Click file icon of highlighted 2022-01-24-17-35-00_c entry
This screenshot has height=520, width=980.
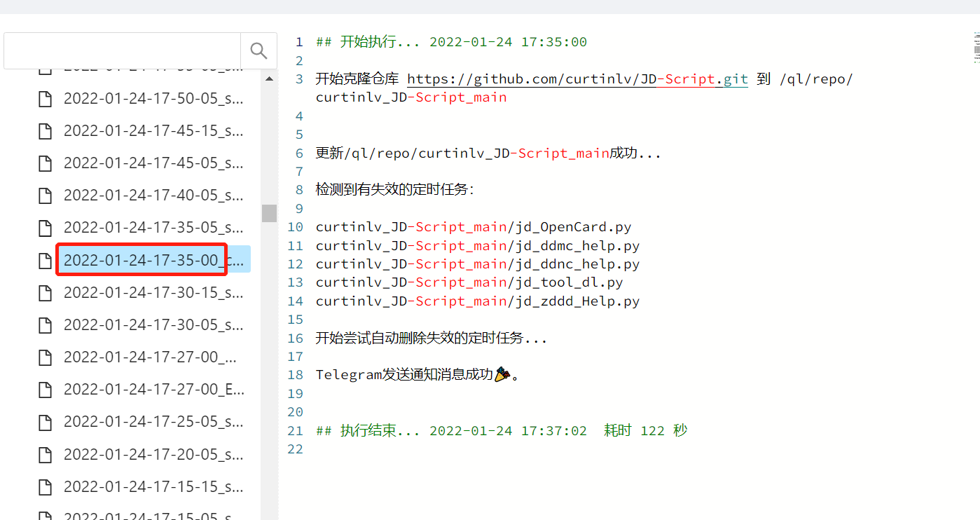click(x=45, y=261)
